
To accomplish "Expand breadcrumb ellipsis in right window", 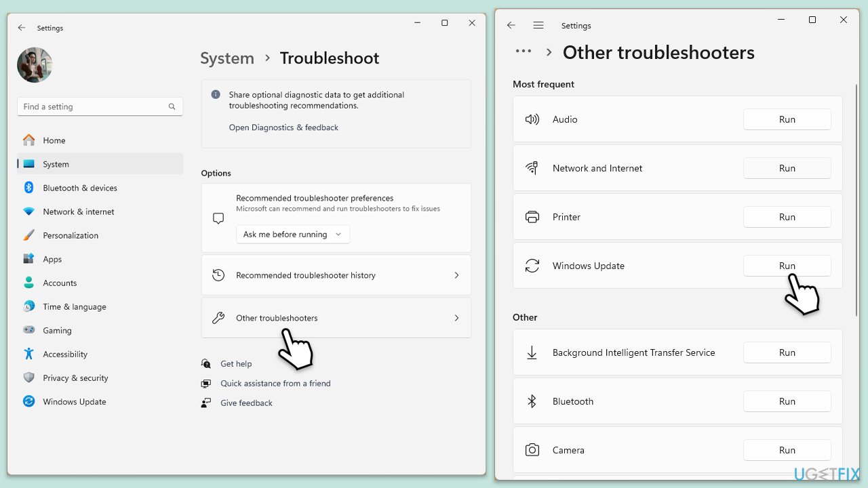I will click(523, 52).
